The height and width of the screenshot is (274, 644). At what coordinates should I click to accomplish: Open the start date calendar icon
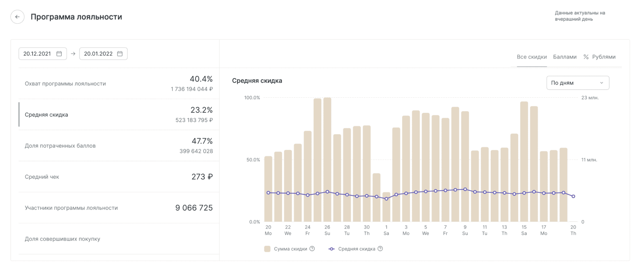(59, 54)
